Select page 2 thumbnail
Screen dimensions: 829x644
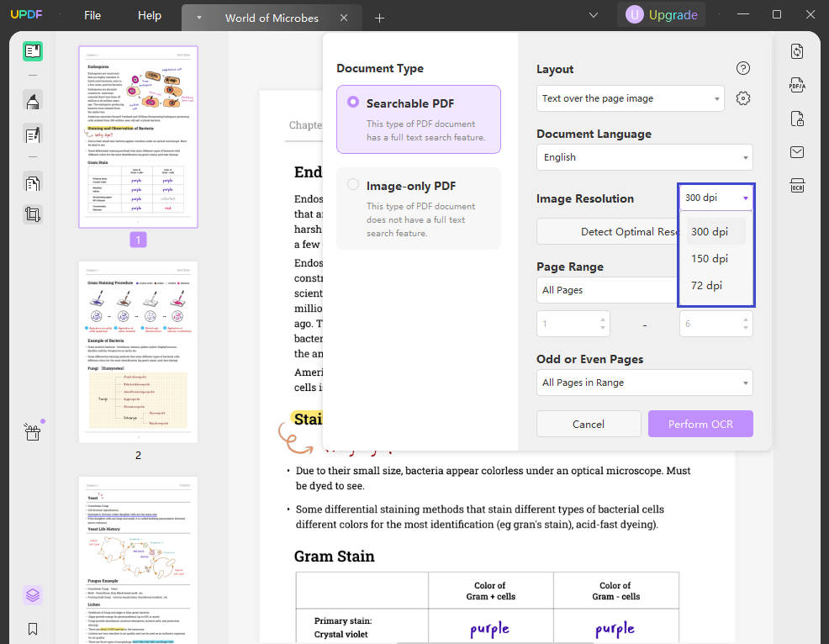click(138, 351)
